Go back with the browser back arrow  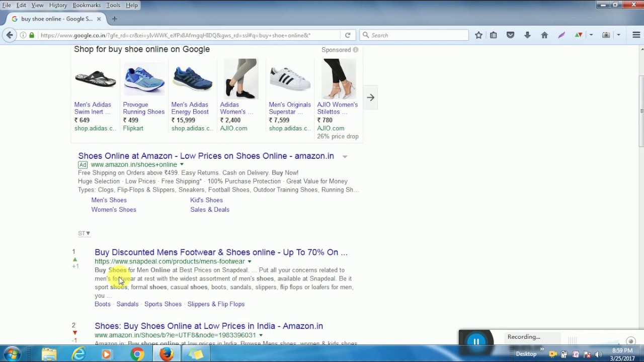9,35
